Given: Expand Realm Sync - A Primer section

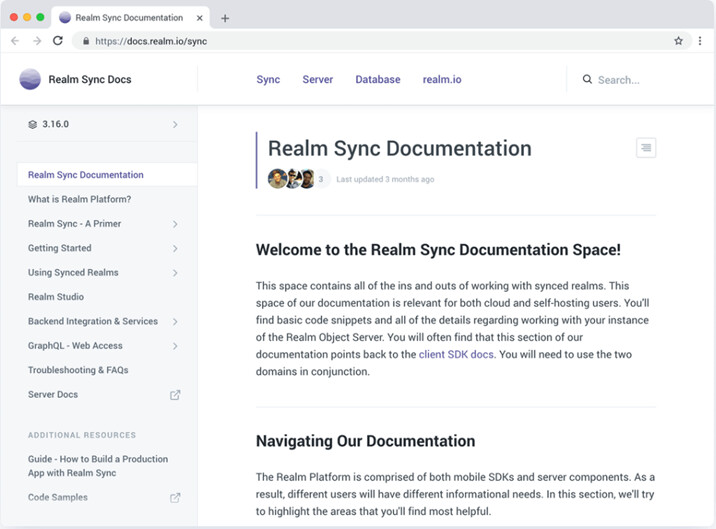Looking at the screenshot, I should [175, 224].
